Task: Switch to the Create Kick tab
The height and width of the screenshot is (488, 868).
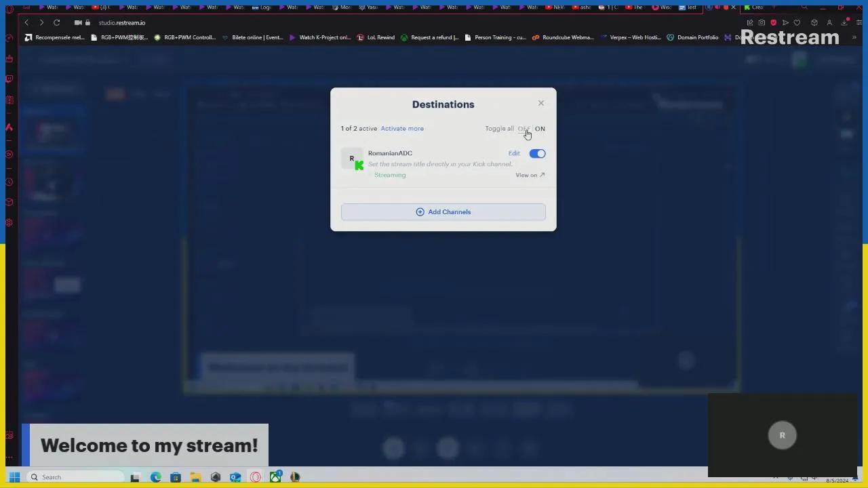Action: [753, 7]
